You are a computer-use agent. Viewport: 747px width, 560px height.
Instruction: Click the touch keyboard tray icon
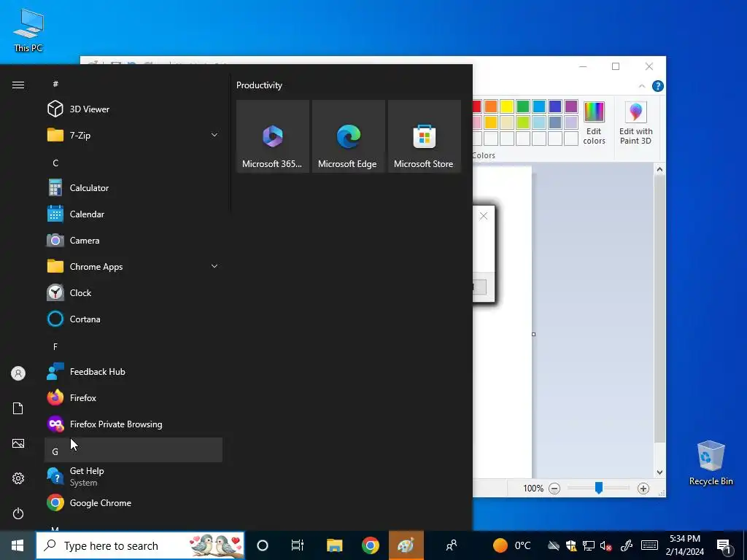(649, 545)
